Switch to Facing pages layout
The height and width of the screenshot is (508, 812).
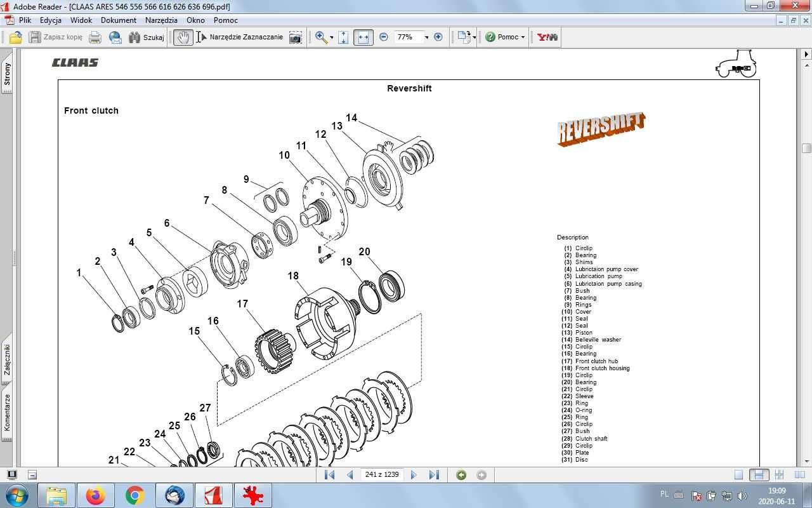coord(800,475)
